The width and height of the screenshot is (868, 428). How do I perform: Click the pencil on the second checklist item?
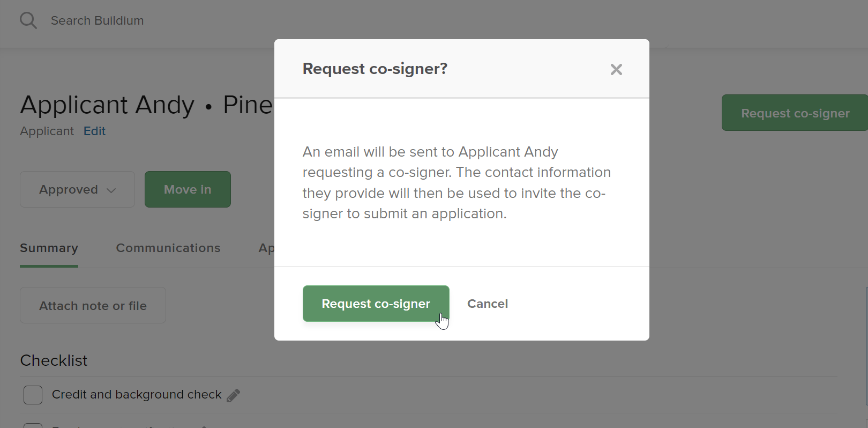point(206,425)
